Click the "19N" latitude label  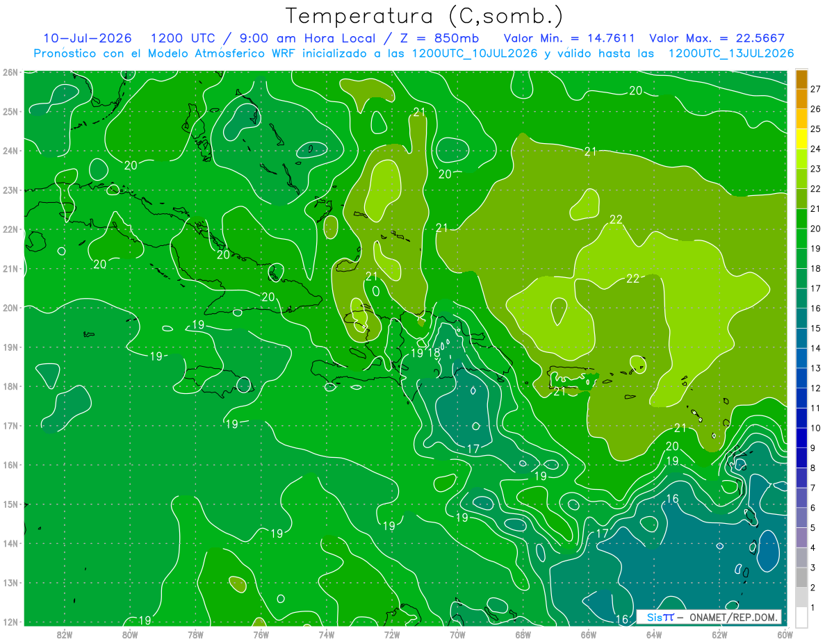pos(10,347)
